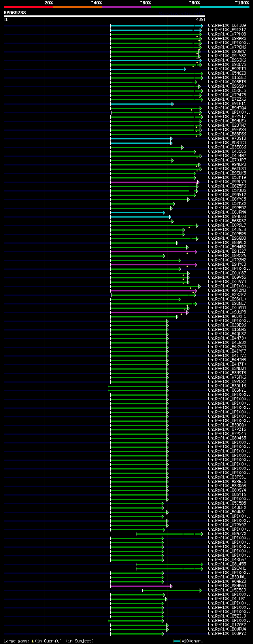The image size is (253, 644).
Task: Select the UniRef100_B9RMT9 label
Action: click(x=227, y=69)
